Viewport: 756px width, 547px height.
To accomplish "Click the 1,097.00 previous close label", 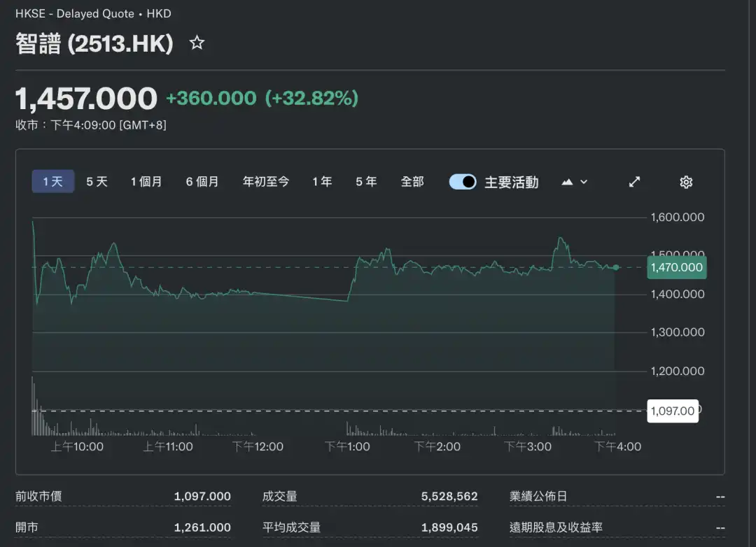I will pyautogui.click(x=673, y=411).
